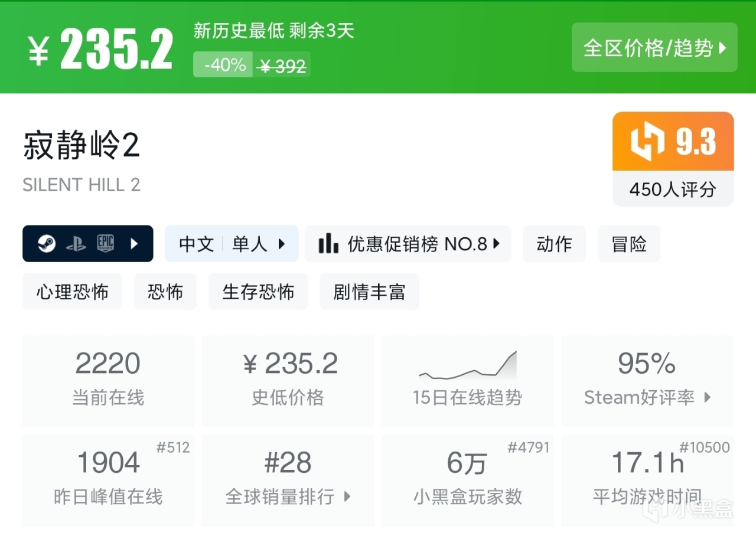Screen dimensions: 756x536
Task: Select the 生存恐怖 tag
Action: (x=258, y=292)
